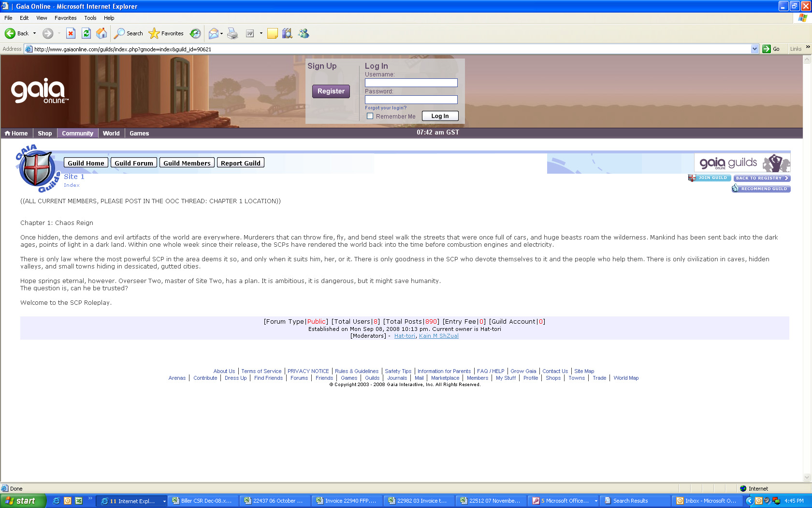Go to the browser Home page icon
The image size is (812, 508).
101,33
